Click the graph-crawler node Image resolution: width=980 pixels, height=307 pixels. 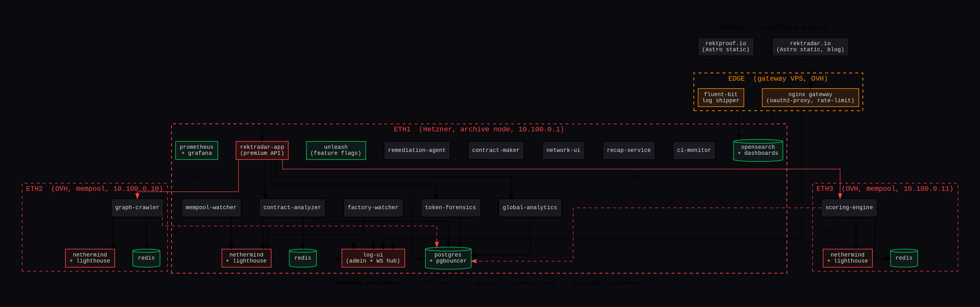[x=137, y=208]
